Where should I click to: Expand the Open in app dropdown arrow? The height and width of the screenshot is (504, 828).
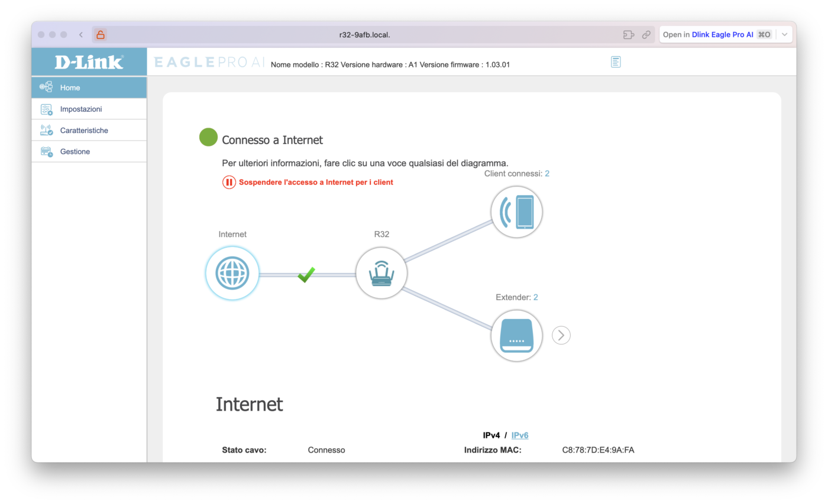click(x=785, y=35)
